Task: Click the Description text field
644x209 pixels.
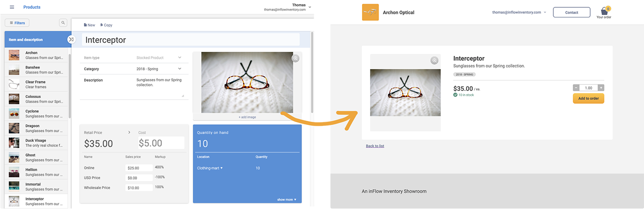Action: pyautogui.click(x=160, y=87)
